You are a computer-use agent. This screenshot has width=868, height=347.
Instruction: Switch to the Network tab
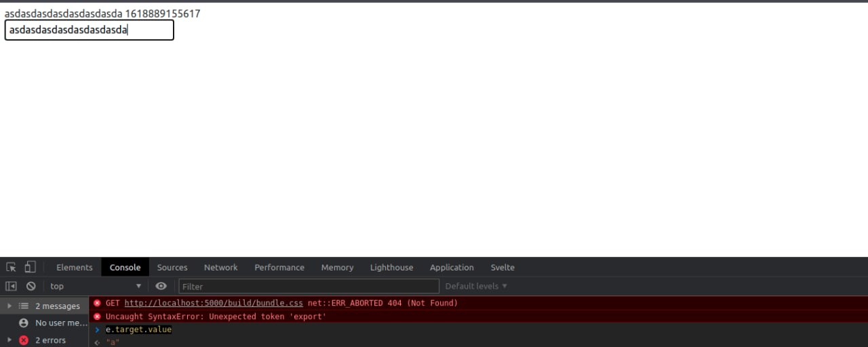pyautogui.click(x=221, y=267)
